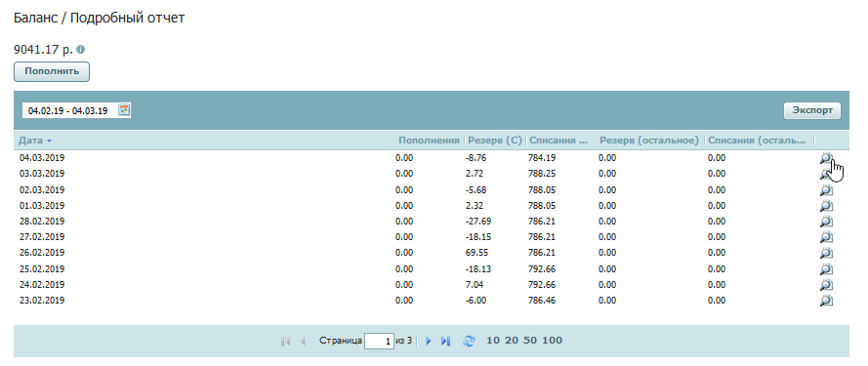Open details icon for 24.02.2019 row
Screen dimensions: 868x366
click(826, 285)
